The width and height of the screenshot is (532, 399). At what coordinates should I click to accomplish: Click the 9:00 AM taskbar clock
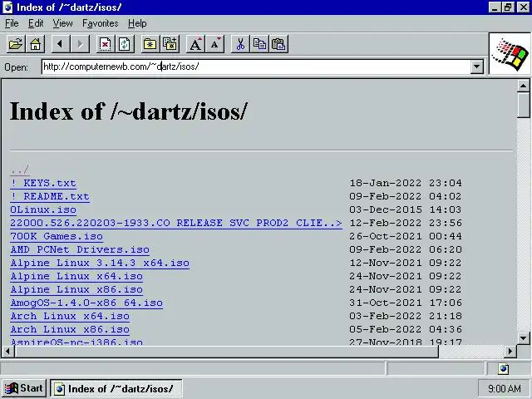click(505, 388)
